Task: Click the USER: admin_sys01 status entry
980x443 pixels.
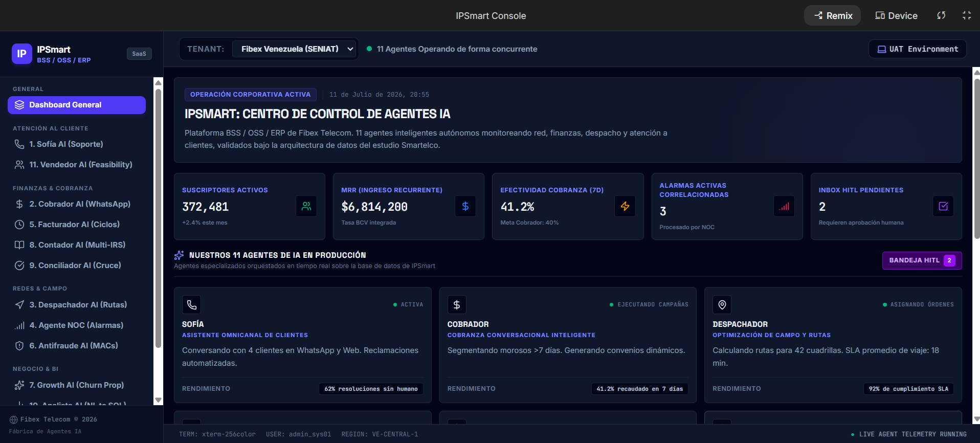Action: click(x=298, y=434)
